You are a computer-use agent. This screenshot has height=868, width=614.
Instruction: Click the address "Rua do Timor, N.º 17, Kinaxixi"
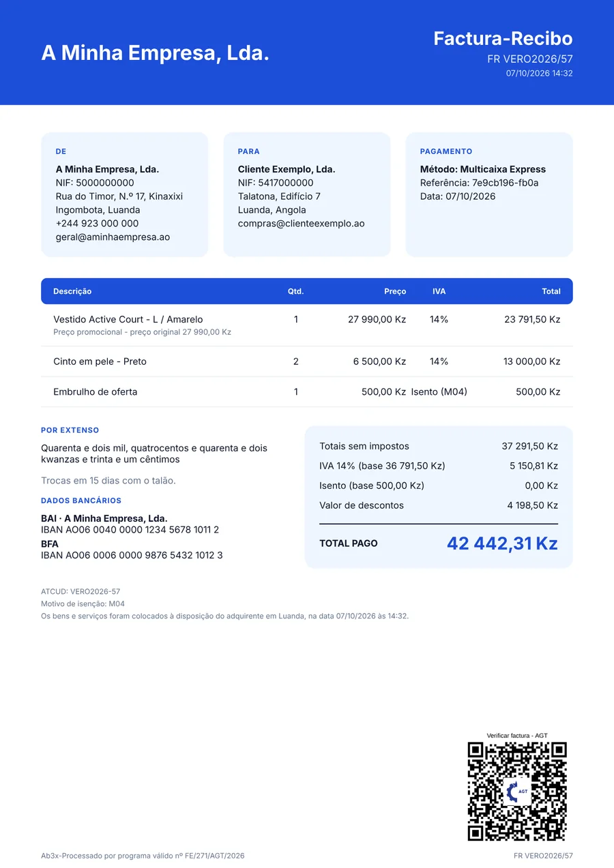point(119,196)
